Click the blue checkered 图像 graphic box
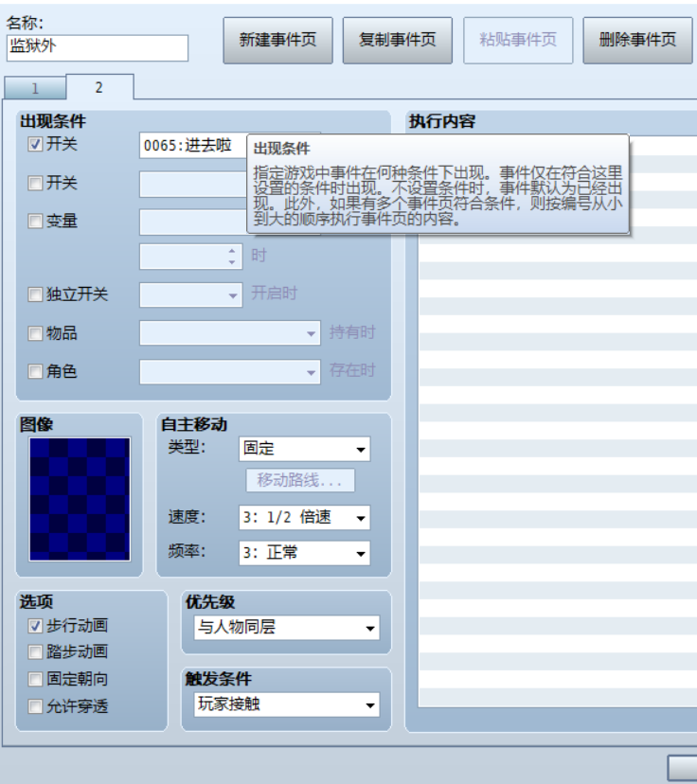 coord(80,499)
